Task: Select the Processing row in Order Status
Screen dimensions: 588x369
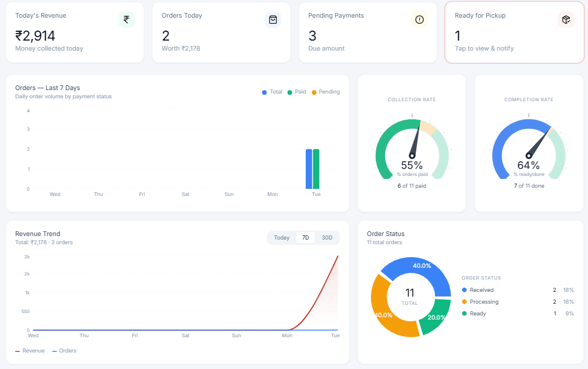Action: tap(518, 302)
